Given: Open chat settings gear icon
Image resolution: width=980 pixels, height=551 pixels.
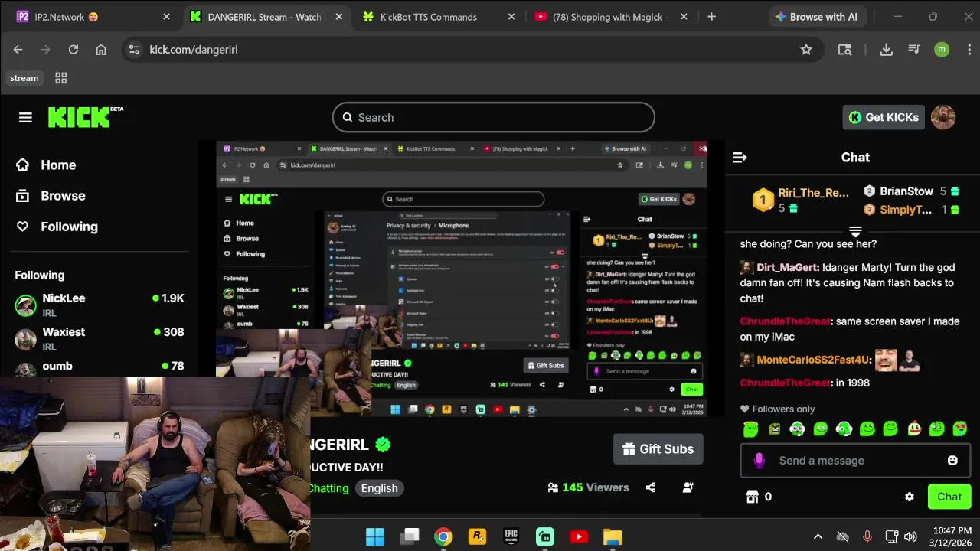Looking at the screenshot, I should [x=910, y=497].
